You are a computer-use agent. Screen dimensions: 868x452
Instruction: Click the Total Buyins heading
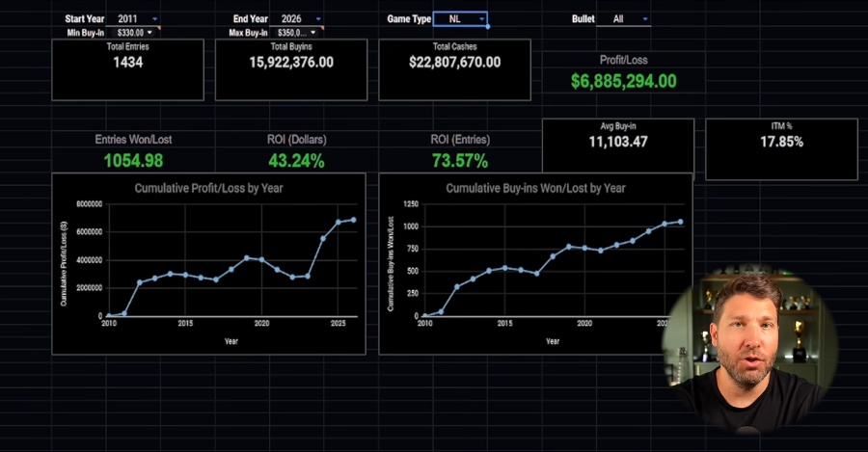tap(291, 46)
